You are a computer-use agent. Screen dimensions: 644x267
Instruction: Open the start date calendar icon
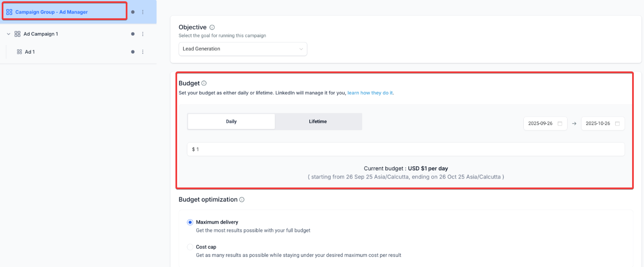tap(560, 123)
